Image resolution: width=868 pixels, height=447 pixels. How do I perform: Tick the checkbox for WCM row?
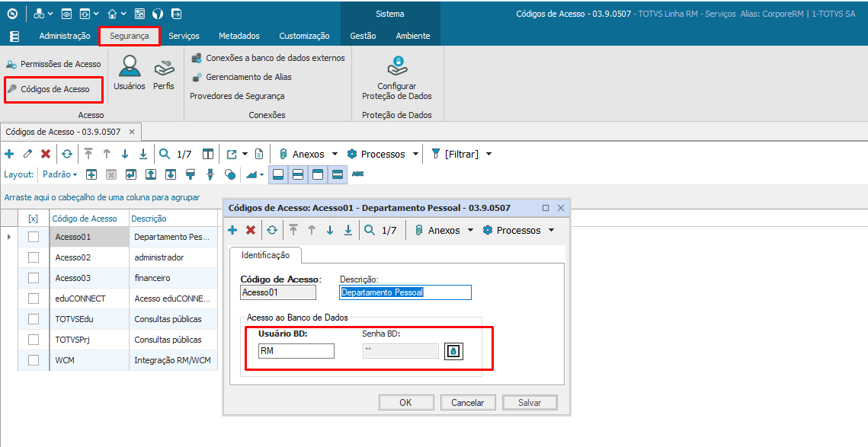(34, 359)
